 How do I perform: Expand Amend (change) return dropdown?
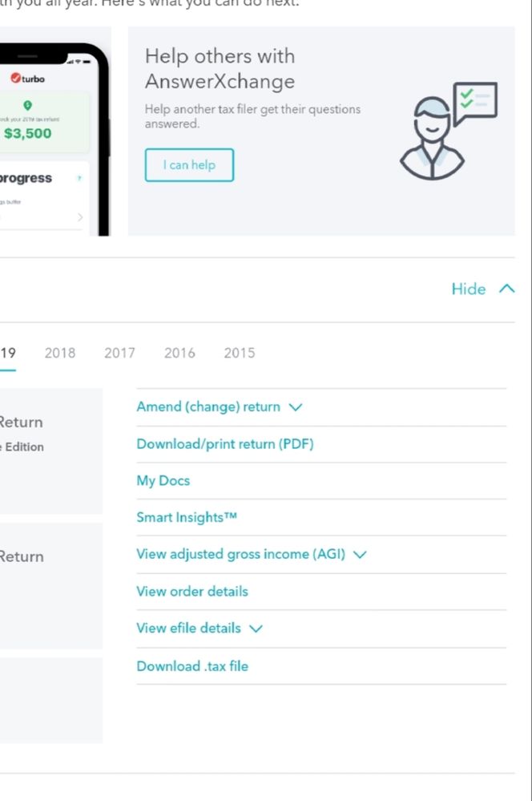tap(296, 407)
